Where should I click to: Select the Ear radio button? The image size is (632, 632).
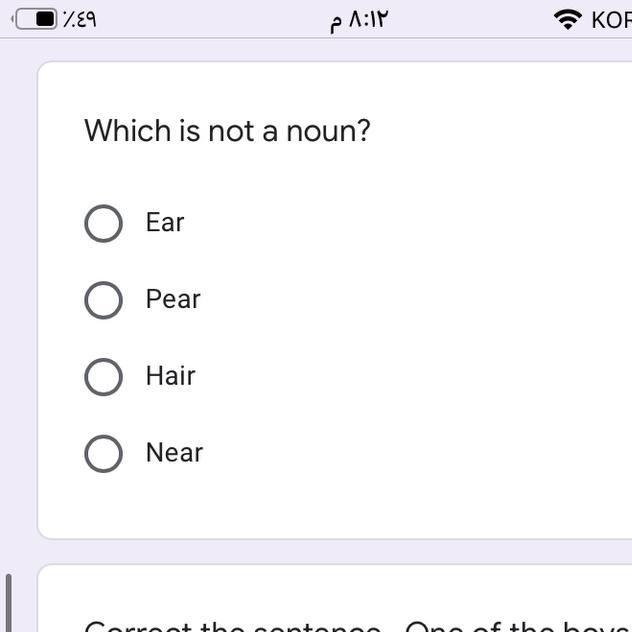click(x=103, y=223)
